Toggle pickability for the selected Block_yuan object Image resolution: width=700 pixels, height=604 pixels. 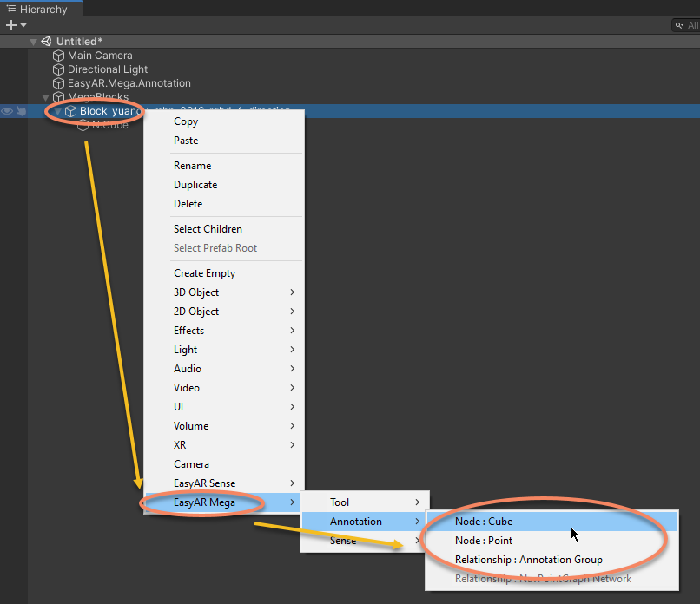click(x=19, y=111)
